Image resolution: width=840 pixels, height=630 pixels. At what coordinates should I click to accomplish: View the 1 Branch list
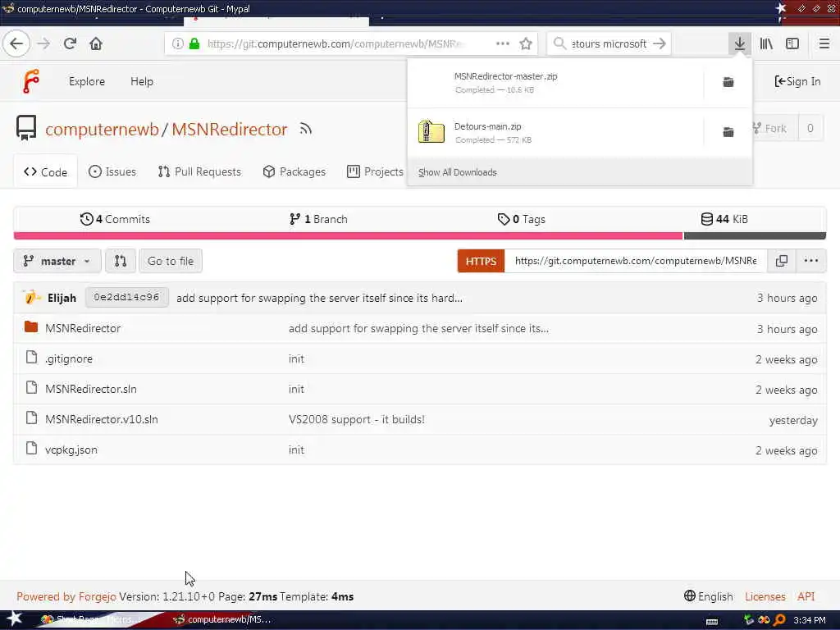[x=318, y=219]
